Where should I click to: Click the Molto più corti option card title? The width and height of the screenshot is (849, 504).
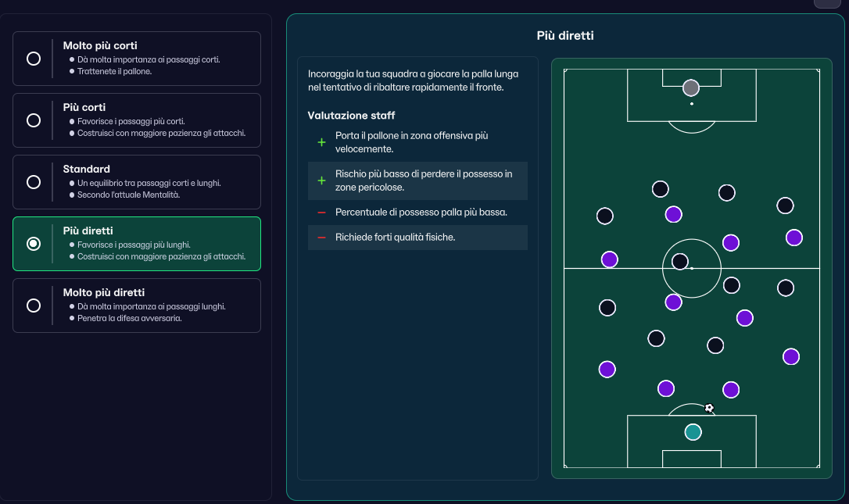(100, 45)
